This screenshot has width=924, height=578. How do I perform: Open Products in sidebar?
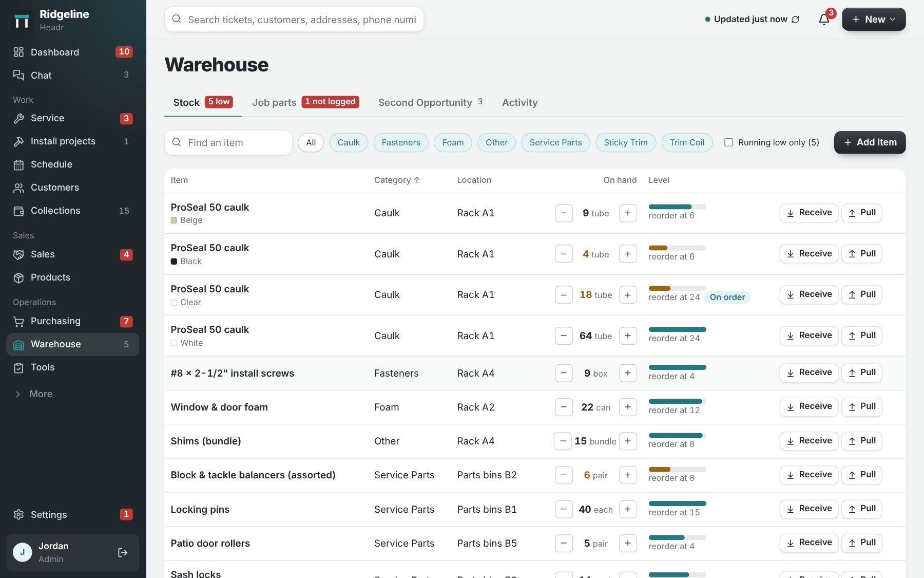[x=72, y=277]
